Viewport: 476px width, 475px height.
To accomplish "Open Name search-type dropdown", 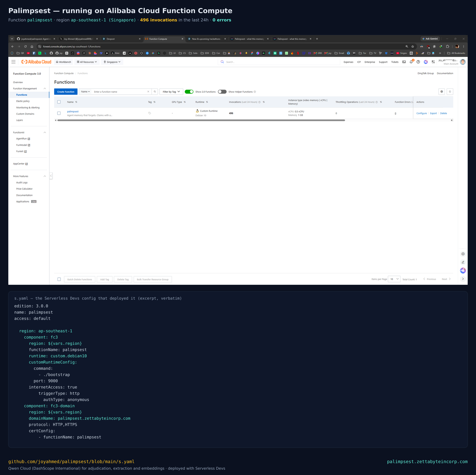I will (85, 92).
